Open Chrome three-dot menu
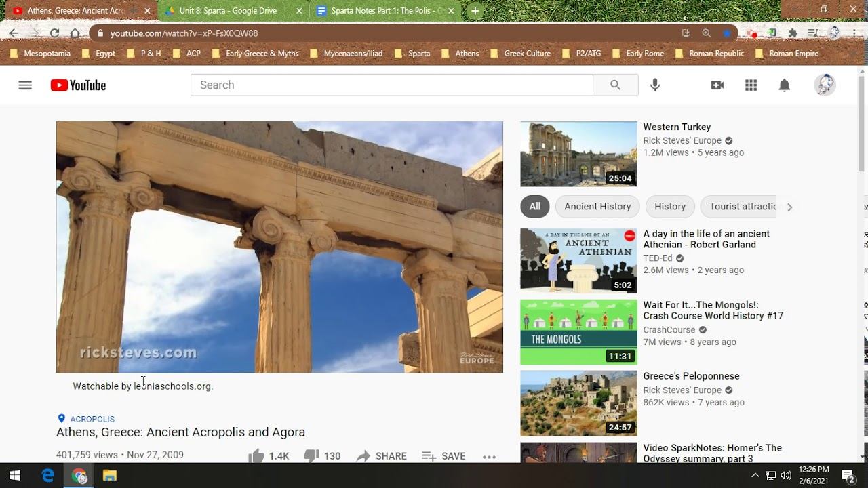This screenshot has height=488, width=868. point(854,33)
